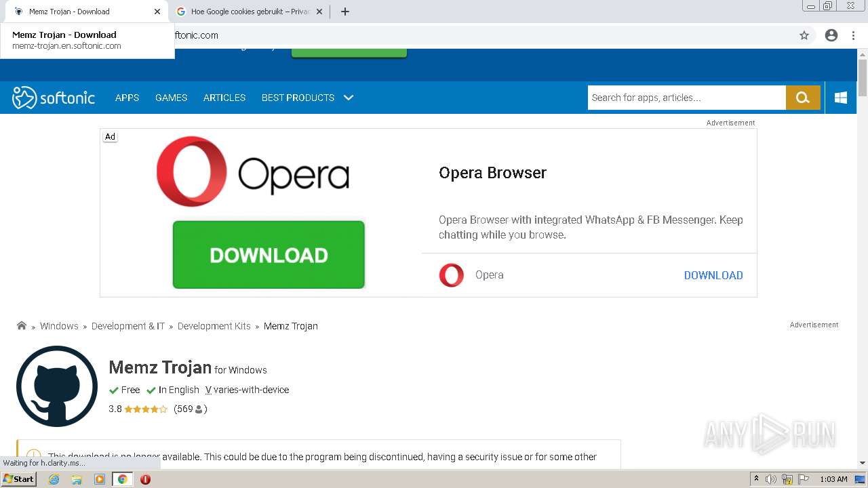Open File Explorer from taskbar
Image resolution: width=868 pixels, height=488 pixels.
click(x=77, y=479)
